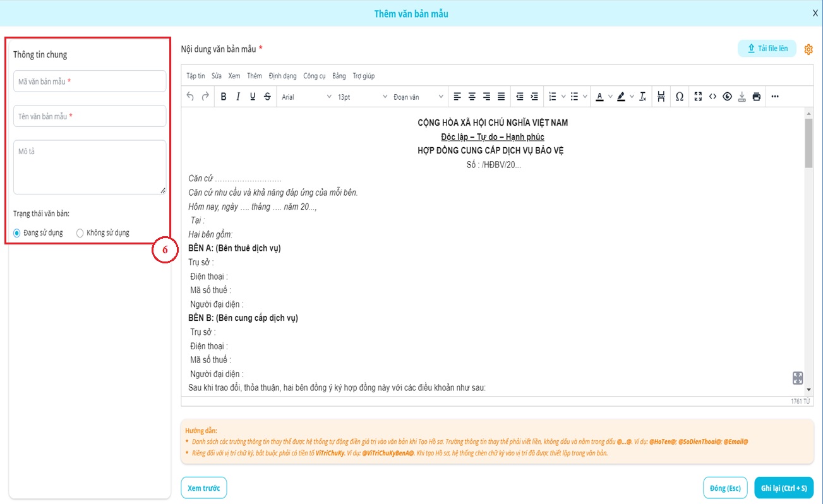Open the source code view icon
This screenshot has height=504, width=823.
click(x=712, y=97)
